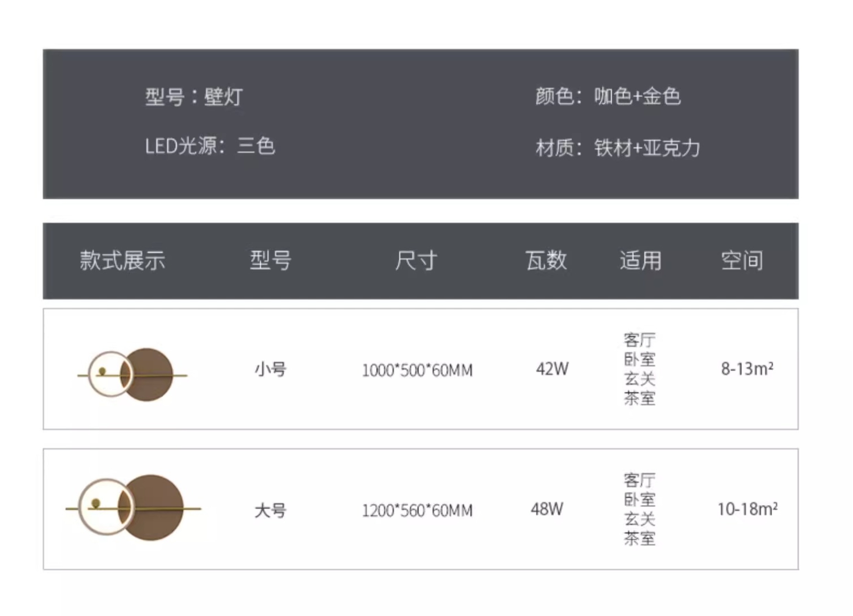This screenshot has height=616, width=853.
Task: Click the 茶室 entry in small row
Action: click(x=640, y=398)
